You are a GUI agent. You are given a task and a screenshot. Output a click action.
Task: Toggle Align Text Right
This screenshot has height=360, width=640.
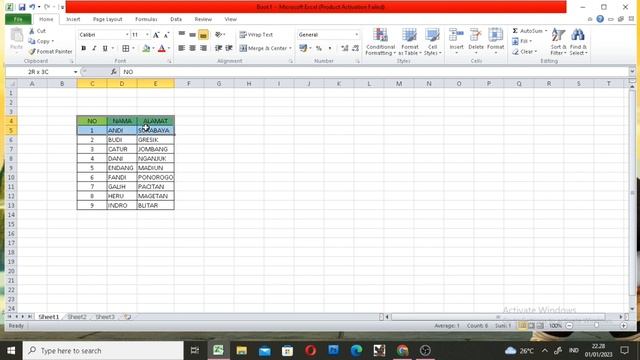point(203,48)
